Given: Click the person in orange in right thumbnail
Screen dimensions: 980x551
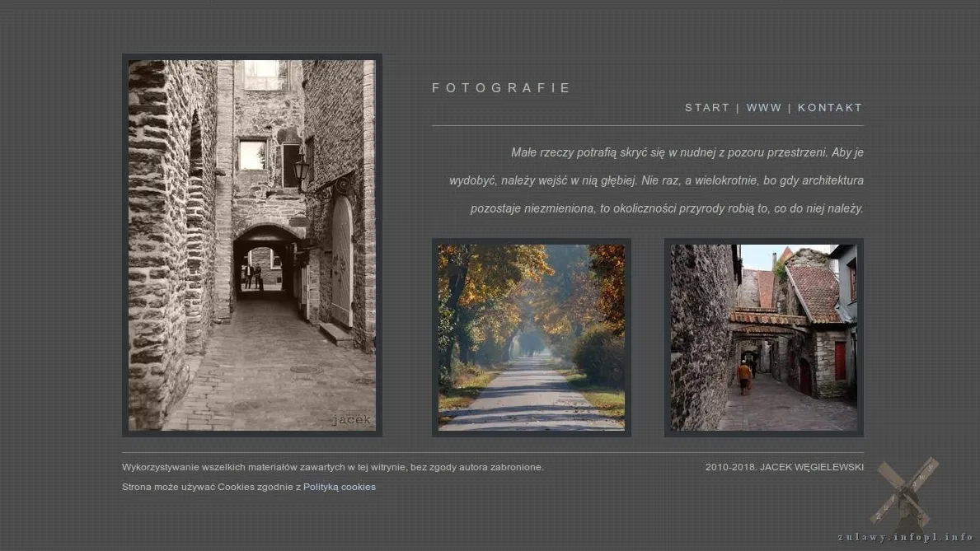Looking at the screenshot, I should 744,376.
